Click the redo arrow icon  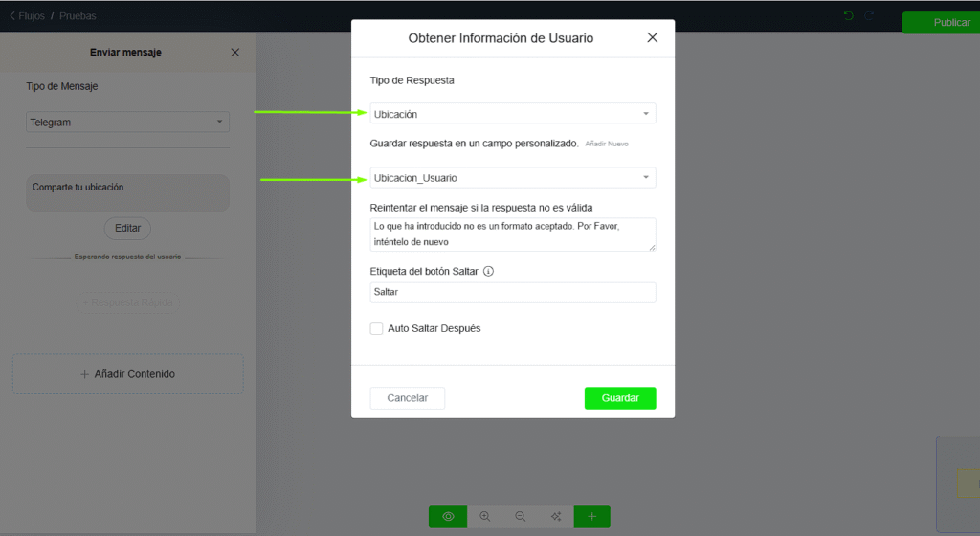coord(869,16)
